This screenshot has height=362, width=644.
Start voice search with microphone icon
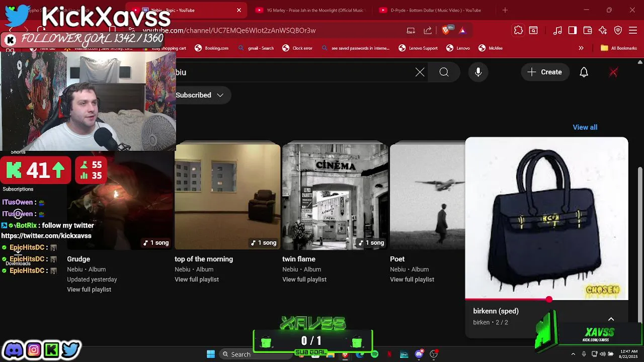tap(478, 72)
